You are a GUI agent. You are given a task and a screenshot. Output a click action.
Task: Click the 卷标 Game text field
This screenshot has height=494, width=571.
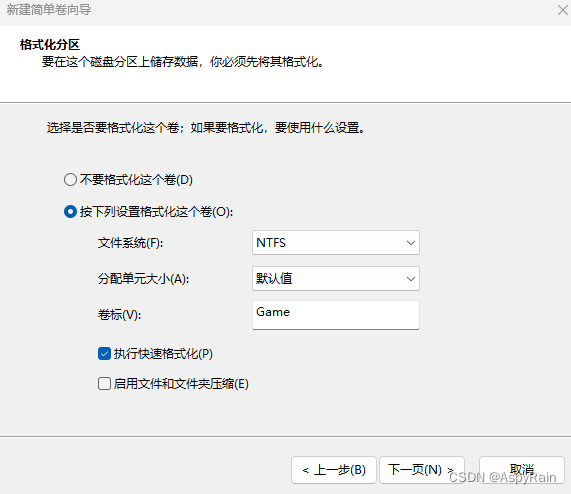pyautogui.click(x=336, y=315)
